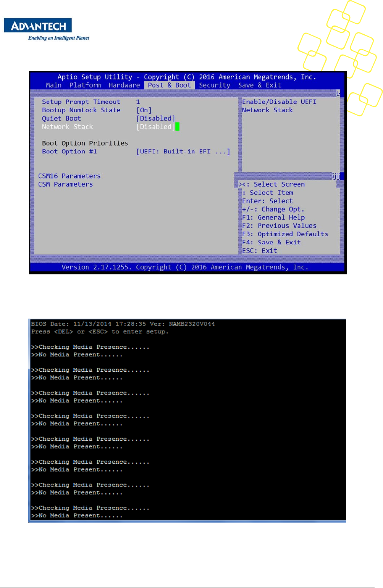The width and height of the screenshot is (383, 588).
Task: Click the Select Screen help line
Action: pos(272,184)
